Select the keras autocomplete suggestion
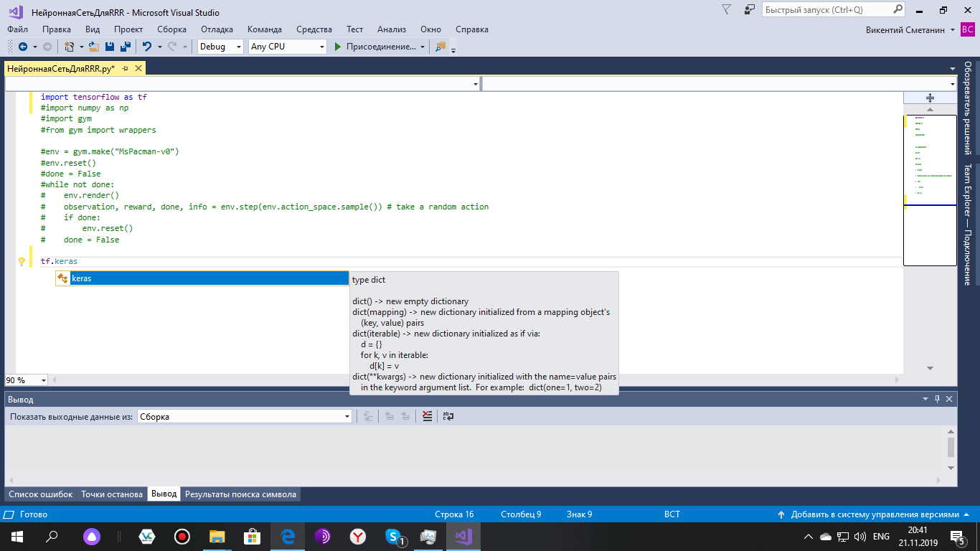980x551 pixels. click(x=202, y=278)
